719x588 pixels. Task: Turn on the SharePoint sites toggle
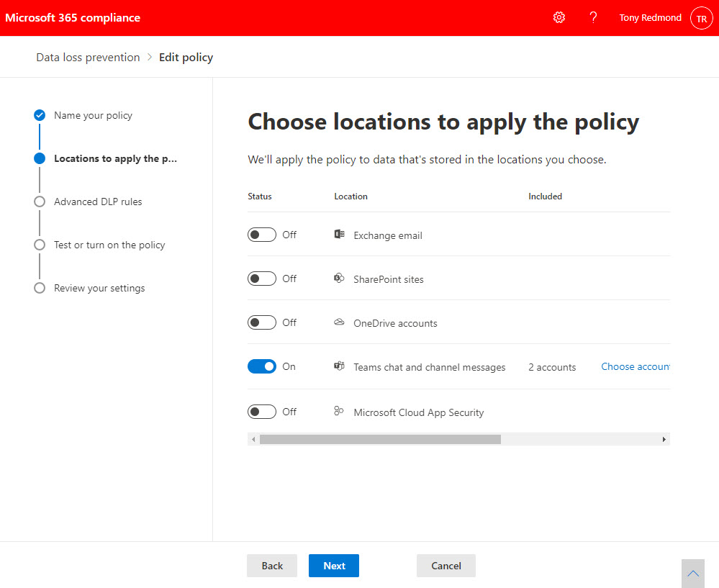coord(262,279)
